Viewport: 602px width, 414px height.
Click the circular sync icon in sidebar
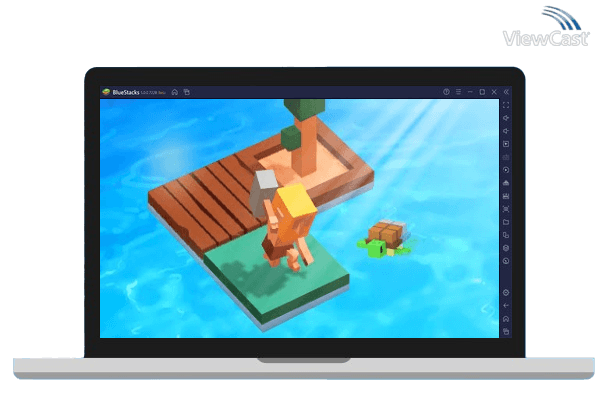(506, 170)
